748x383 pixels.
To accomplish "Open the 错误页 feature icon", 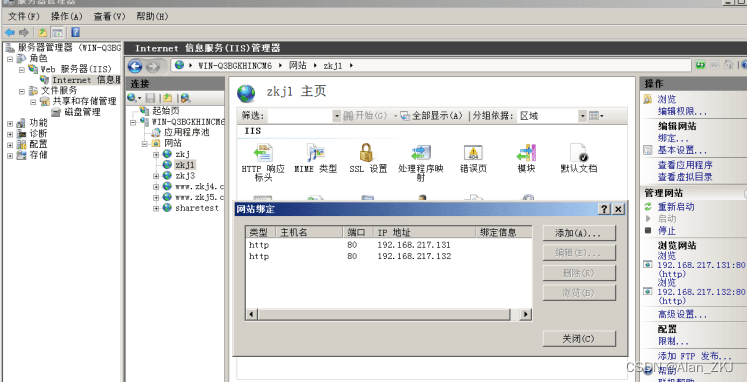I will (x=473, y=153).
